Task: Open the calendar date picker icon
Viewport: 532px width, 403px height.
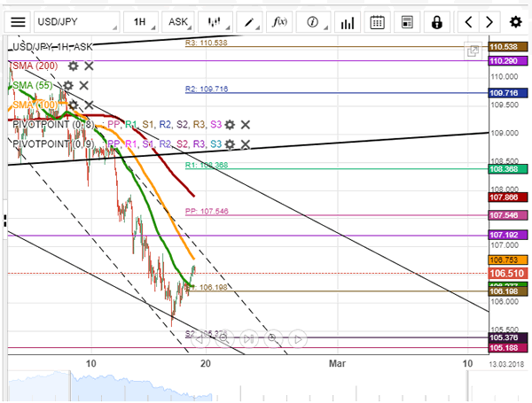Action: tap(378, 21)
